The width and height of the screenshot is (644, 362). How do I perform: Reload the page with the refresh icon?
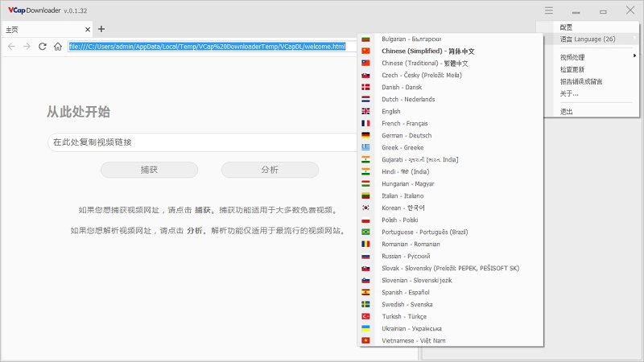click(x=43, y=46)
